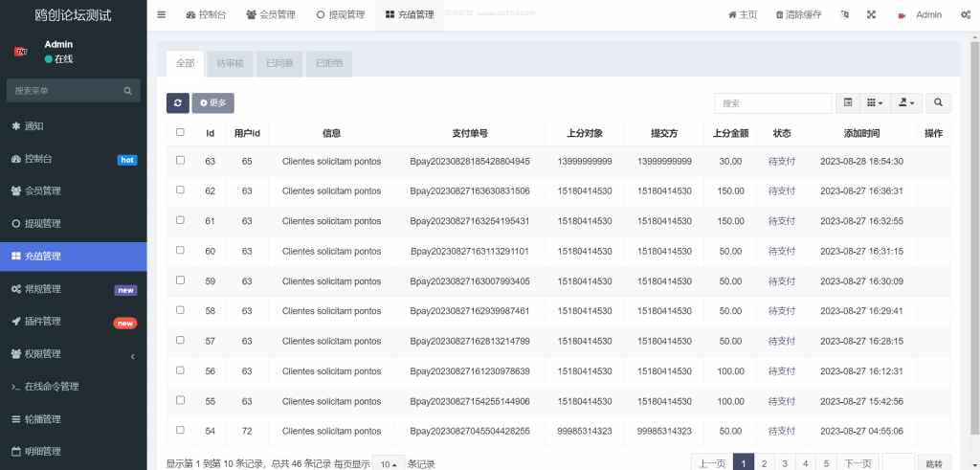Viewport: 980px width, 470px height.
Task: Check the checkbox for row Id 63
Action: click(x=180, y=160)
